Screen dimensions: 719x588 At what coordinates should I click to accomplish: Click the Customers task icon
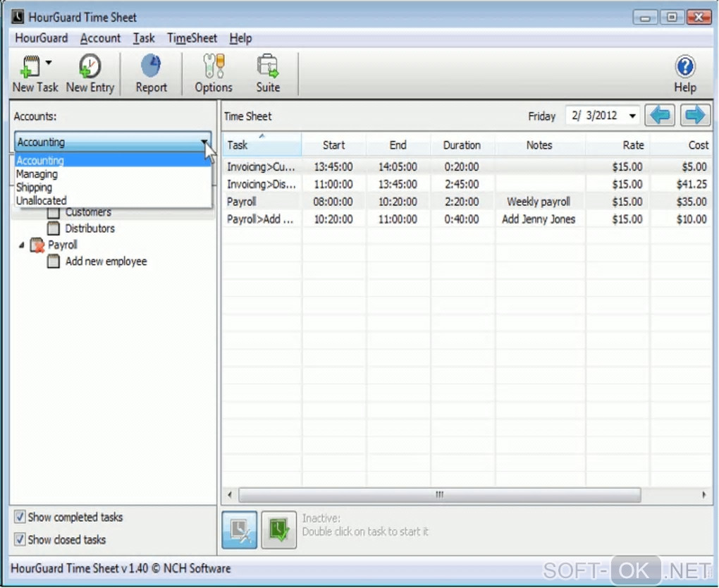coord(54,212)
